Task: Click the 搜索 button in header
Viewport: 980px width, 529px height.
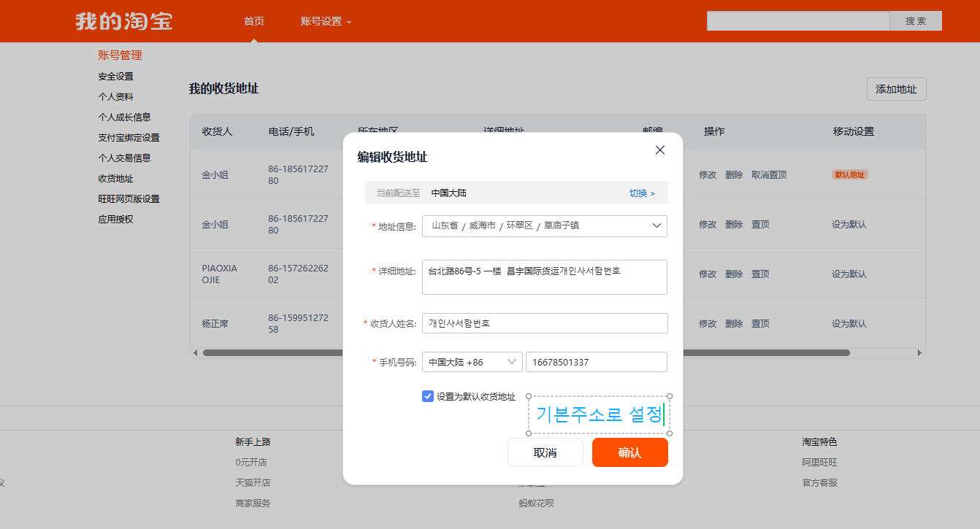Action: tap(915, 21)
